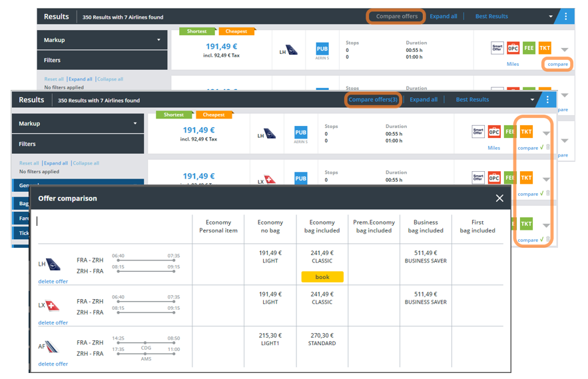Open the Best Results sort dropdown arrow

pyautogui.click(x=551, y=17)
